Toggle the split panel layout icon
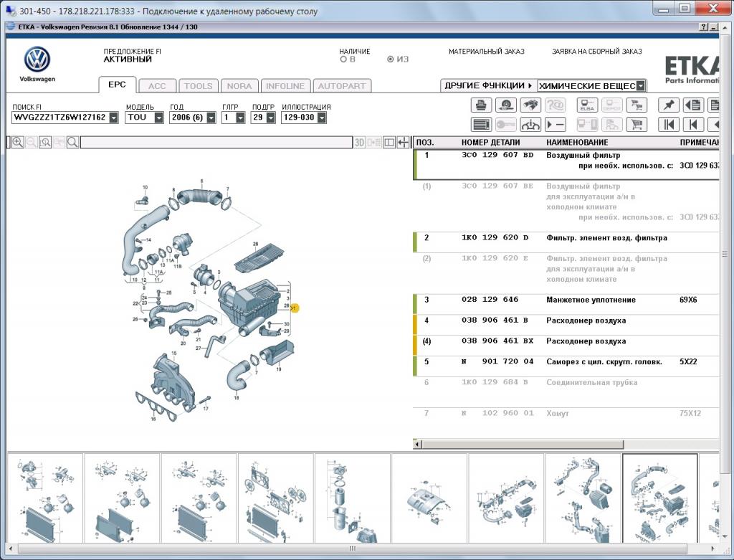734x560 pixels. coord(389,143)
